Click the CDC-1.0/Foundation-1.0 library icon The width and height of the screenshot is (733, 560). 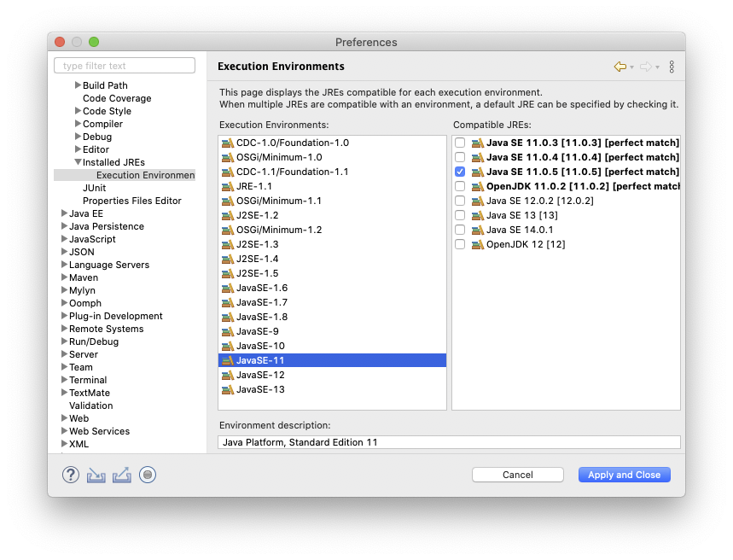(x=228, y=143)
